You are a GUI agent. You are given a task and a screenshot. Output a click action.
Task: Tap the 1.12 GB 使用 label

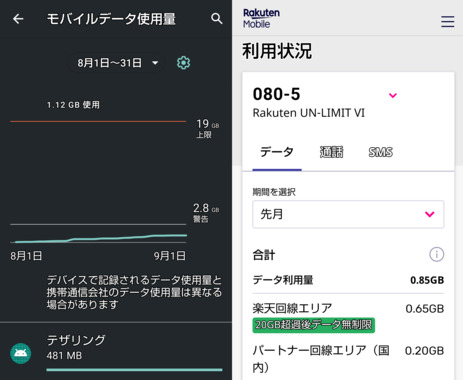[x=73, y=105]
